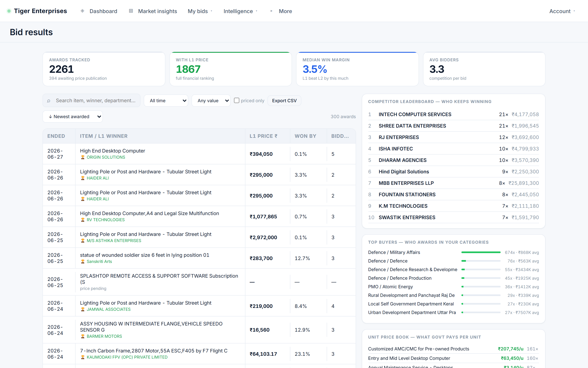The height and width of the screenshot is (368, 588).
Task: Select SWASTIK ENTERPRISES in leaderboard
Action: 453,217
